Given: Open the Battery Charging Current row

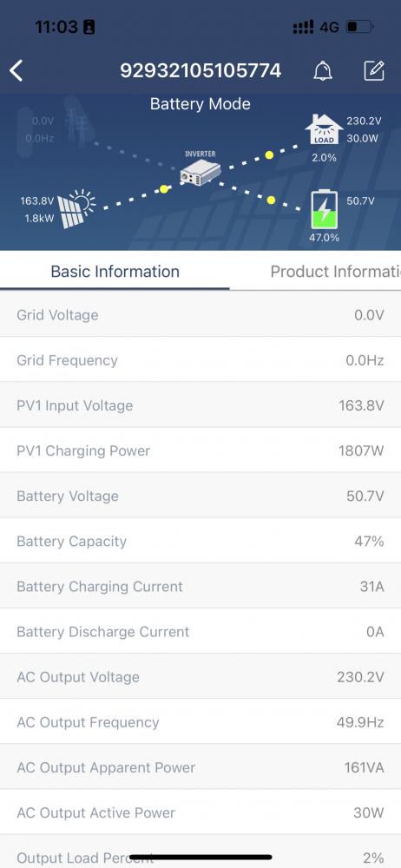Looking at the screenshot, I should point(200,586).
